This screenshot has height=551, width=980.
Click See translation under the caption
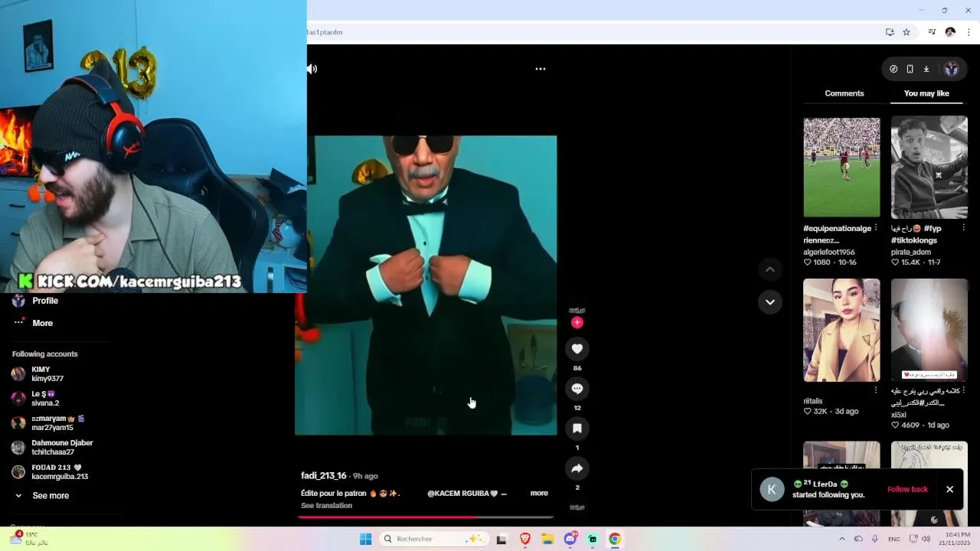pyautogui.click(x=326, y=506)
